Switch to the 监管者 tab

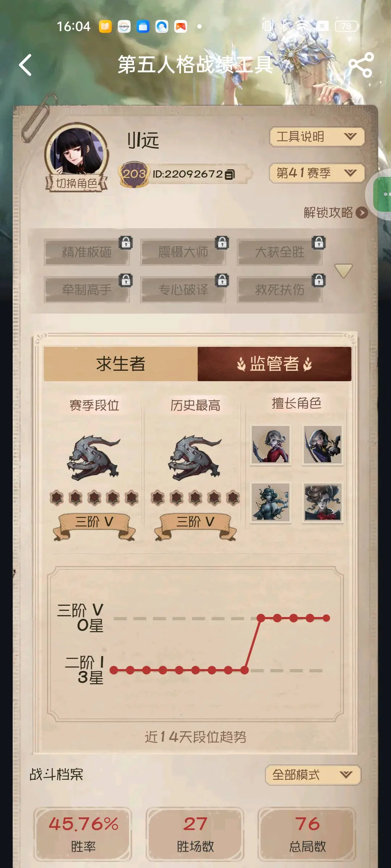point(274,364)
